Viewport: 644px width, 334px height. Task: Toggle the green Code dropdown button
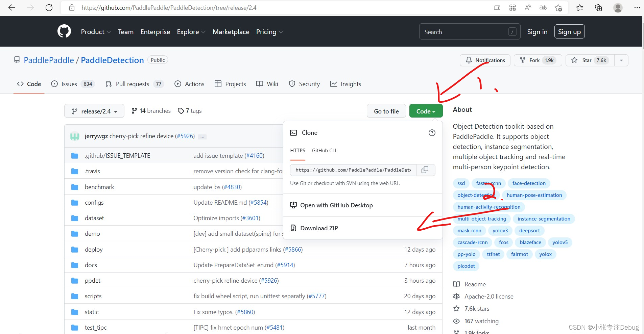coord(426,111)
